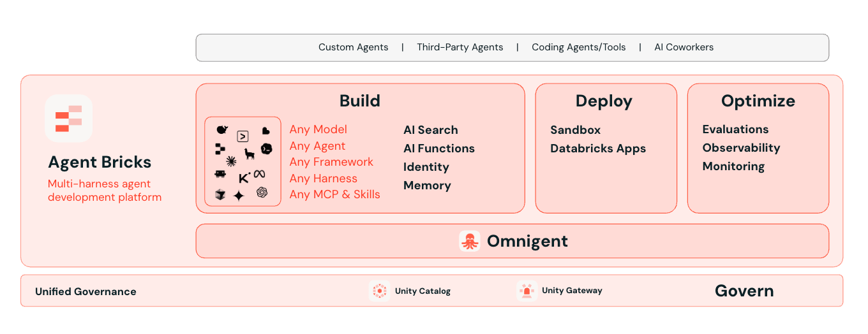Click Databricks Apps under Deploy
Viewport: 868px width, 334px height.
[x=598, y=149]
